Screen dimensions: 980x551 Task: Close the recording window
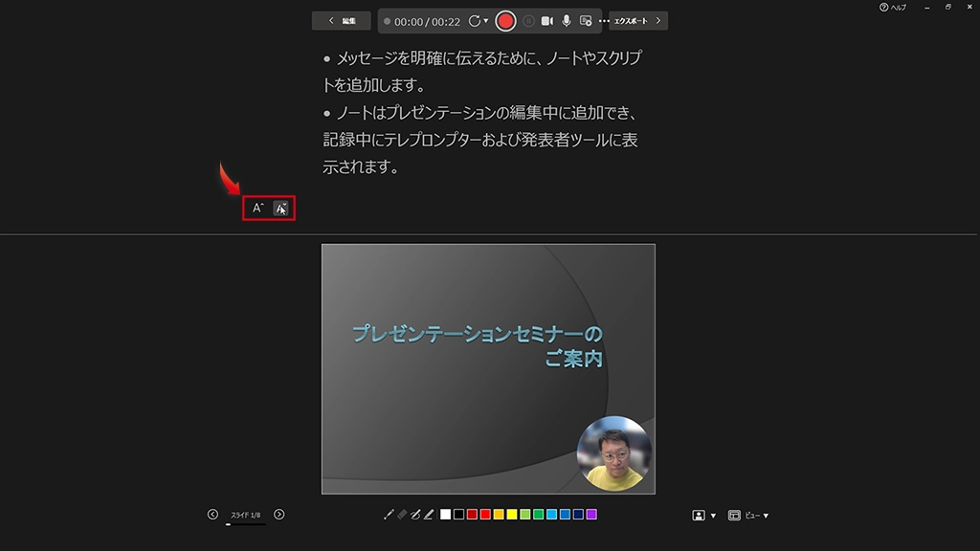click(969, 8)
